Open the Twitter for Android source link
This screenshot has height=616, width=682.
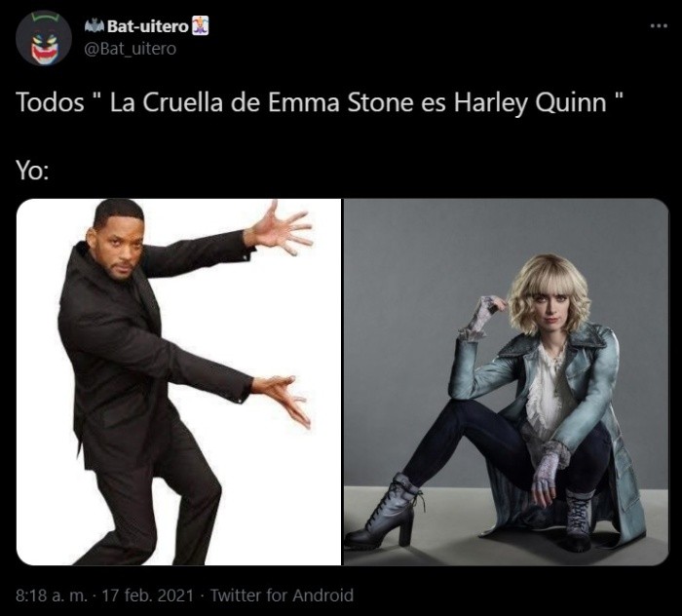coord(282,596)
